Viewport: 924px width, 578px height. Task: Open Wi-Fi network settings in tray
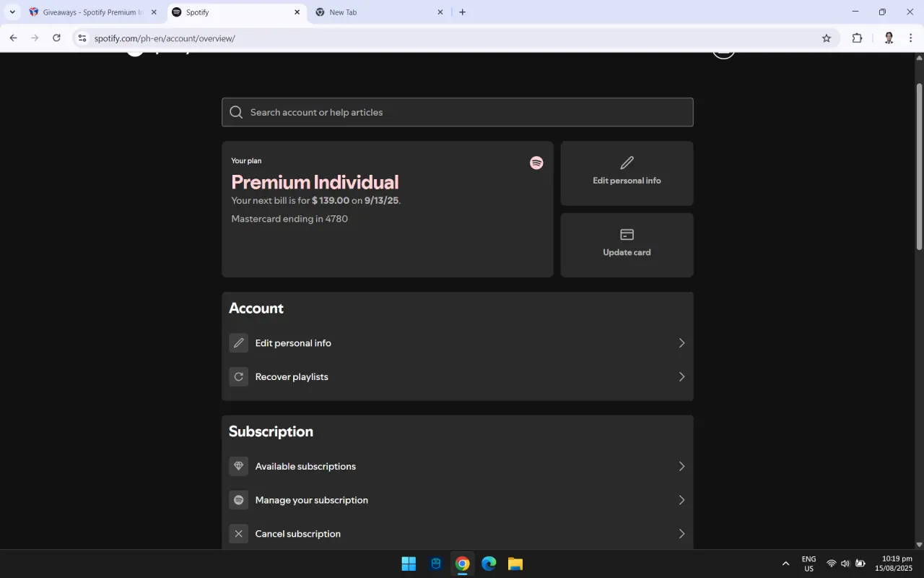click(x=831, y=564)
